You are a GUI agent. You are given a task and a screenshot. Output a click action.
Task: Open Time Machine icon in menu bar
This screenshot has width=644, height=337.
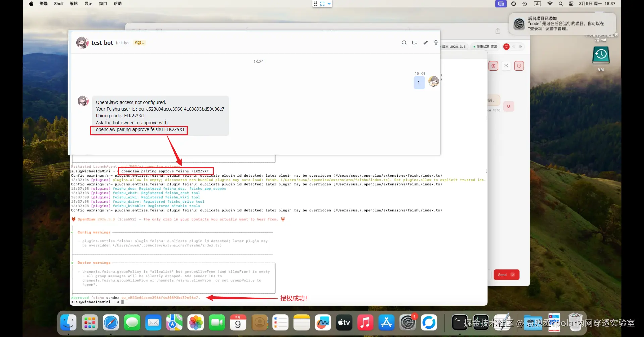pyautogui.click(x=525, y=4)
